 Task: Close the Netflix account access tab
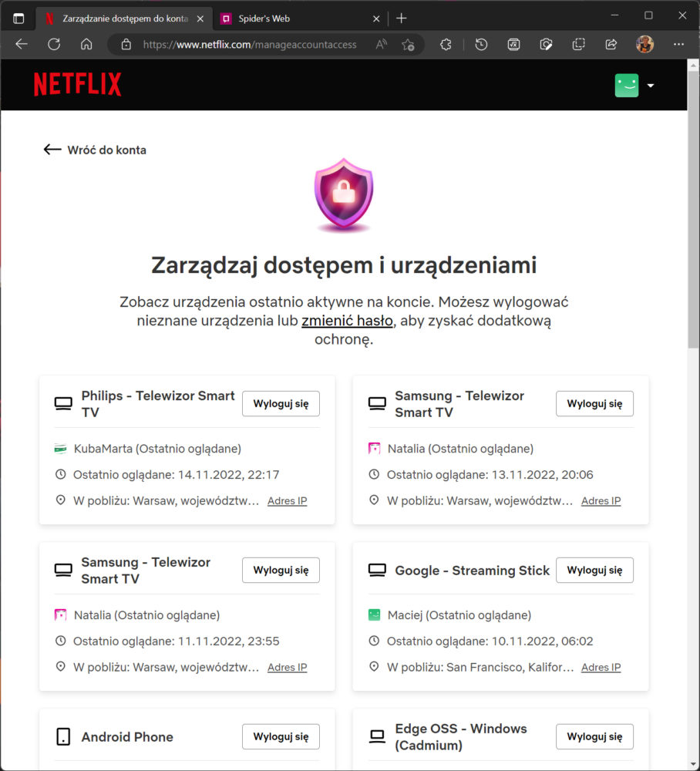tap(200, 19)
